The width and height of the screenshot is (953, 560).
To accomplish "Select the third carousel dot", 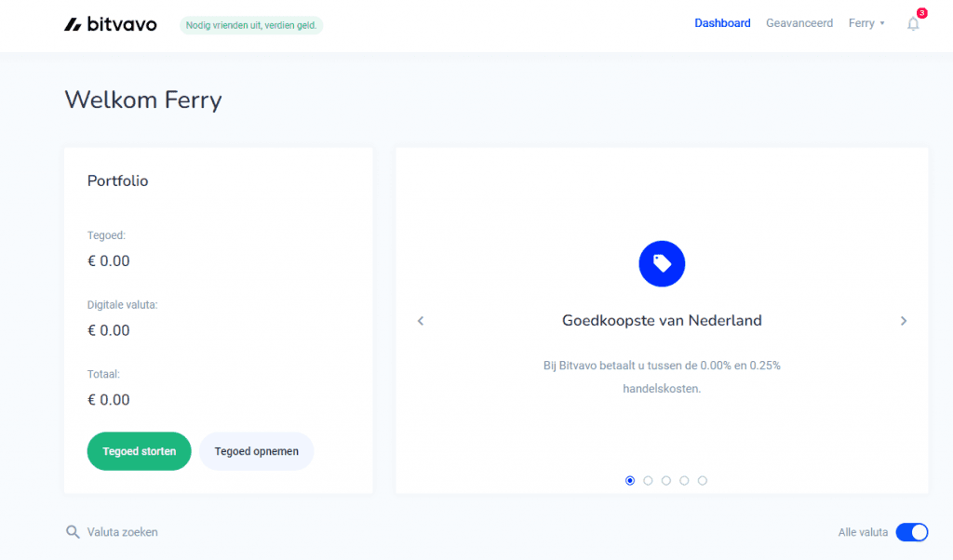I will point(666,481).
